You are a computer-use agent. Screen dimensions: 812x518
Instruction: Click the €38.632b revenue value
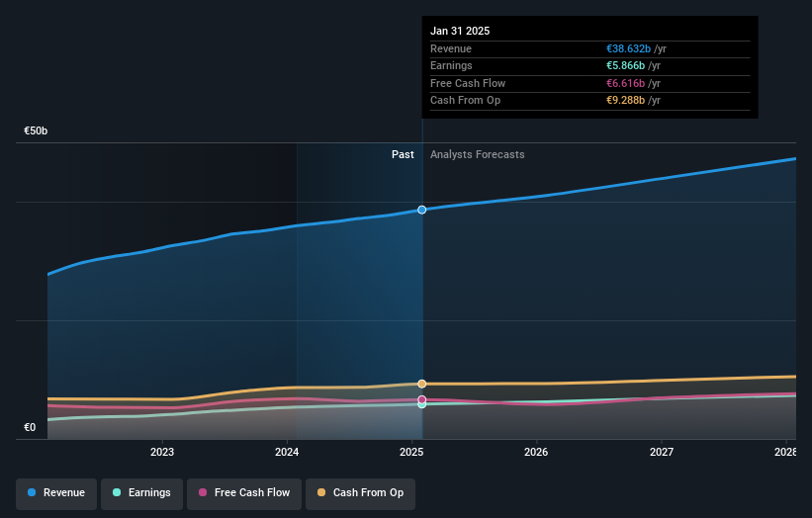tap(628, 48)
